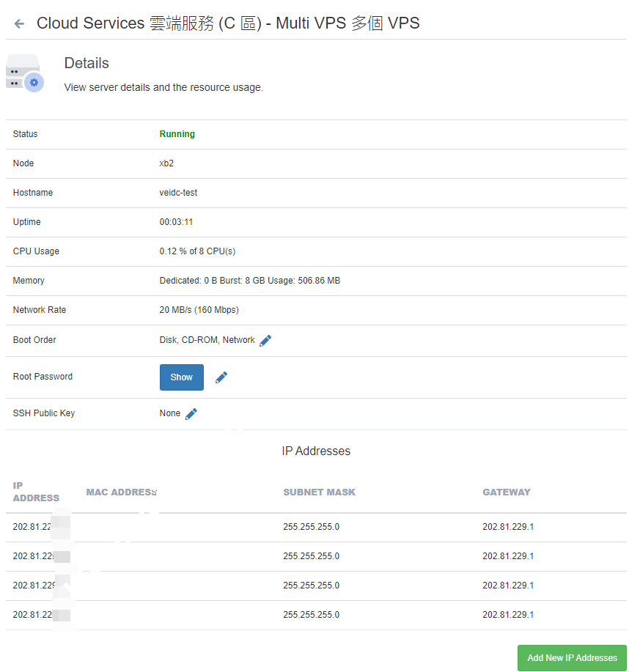This screenshot has width=629, height=672.
Task: Click the Memory usage details text
Action: (x=249, y=281)
